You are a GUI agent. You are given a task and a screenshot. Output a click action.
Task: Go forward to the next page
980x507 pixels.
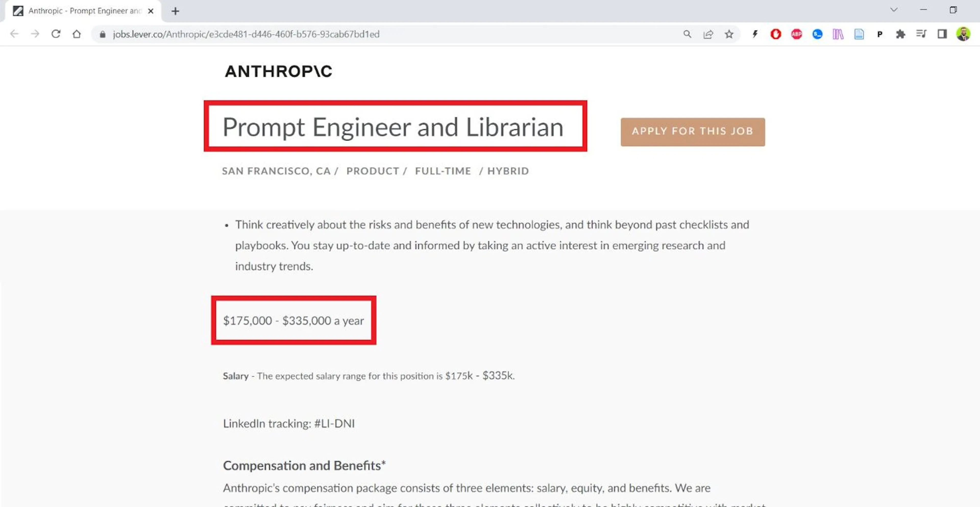35,34
